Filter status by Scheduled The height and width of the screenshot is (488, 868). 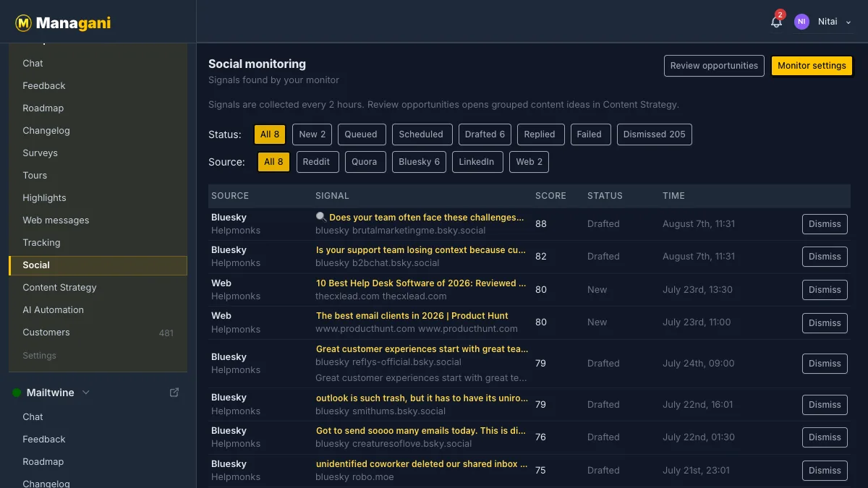(x=421, y=134)
